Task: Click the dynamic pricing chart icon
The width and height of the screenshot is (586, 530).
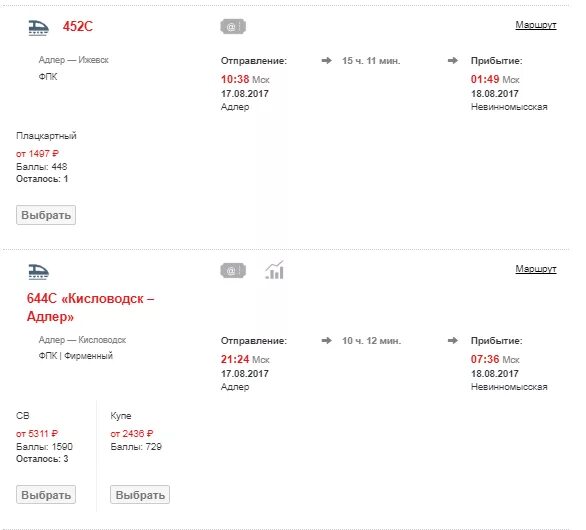Action: [275, 270]
